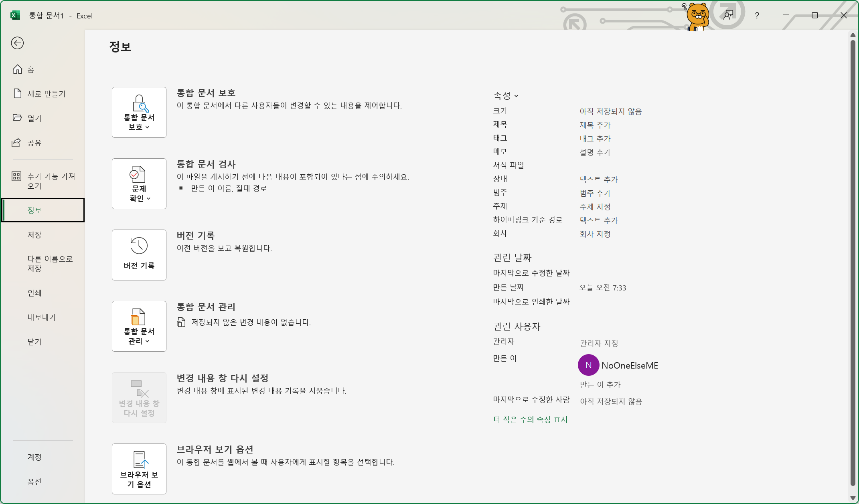The height and width of the screenshot is (504, 859).
Task: Open Browser View Options (브라우저 보기 옵션)
Action: click(139, 469)
